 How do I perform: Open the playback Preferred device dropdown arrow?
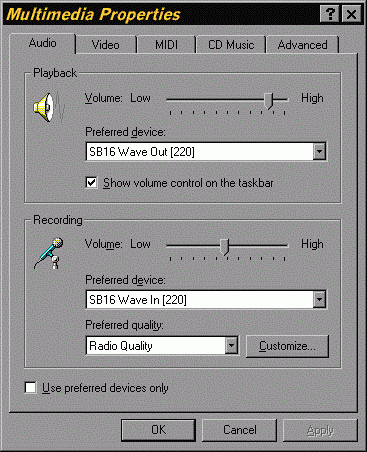[319, 152]
